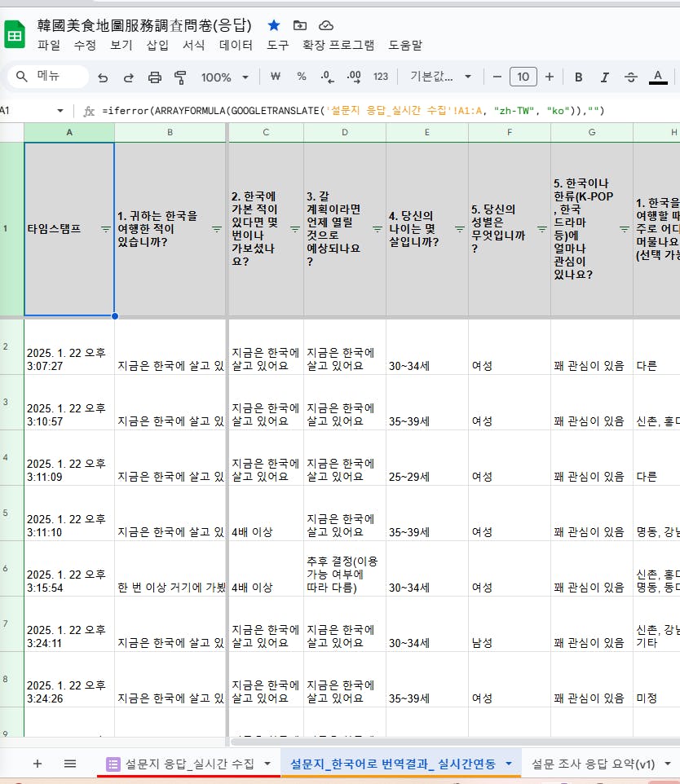Viewport: 680px width, 784px height.
Task: Open the Google Sheets home icon
Action: coord(15,34)
